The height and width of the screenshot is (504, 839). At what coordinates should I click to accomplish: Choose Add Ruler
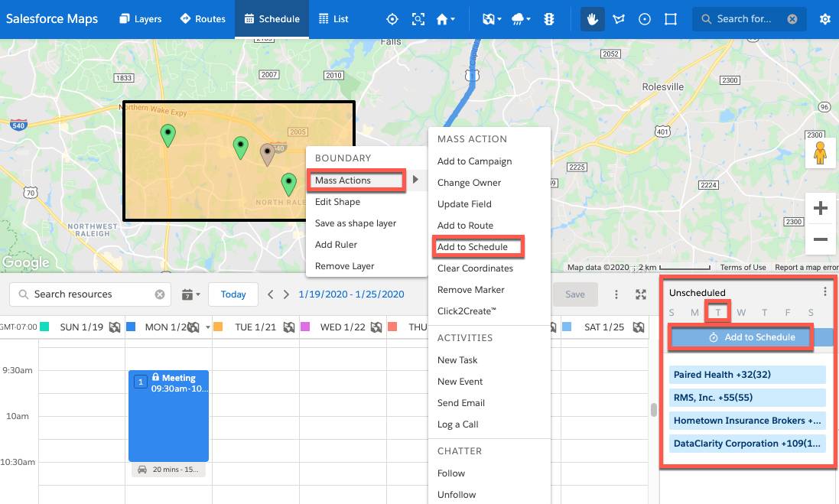pyautogui.click(x=336, y=245)
